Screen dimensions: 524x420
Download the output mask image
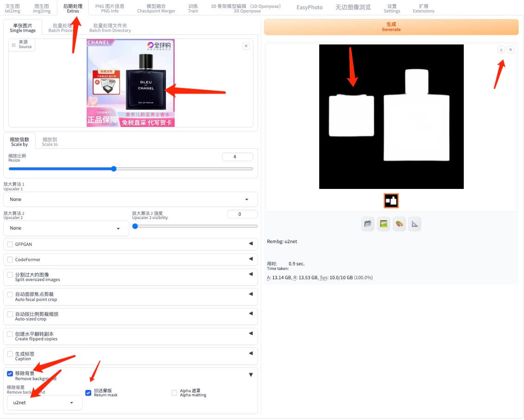pos(501,50)
